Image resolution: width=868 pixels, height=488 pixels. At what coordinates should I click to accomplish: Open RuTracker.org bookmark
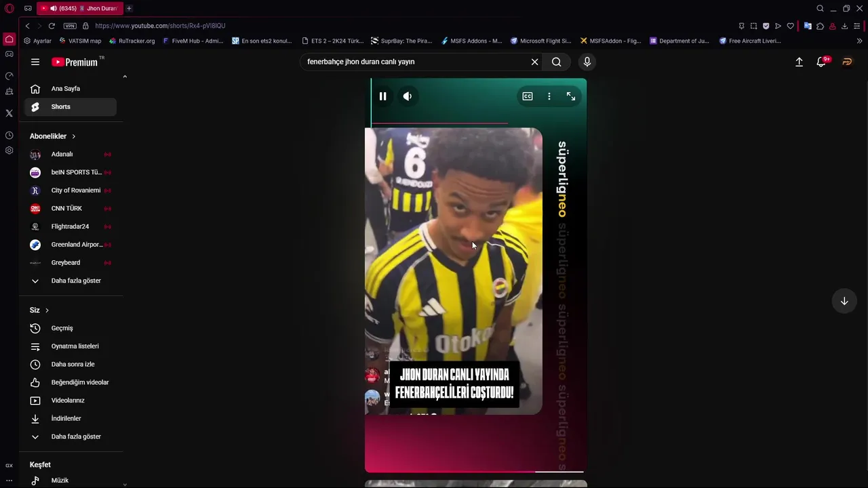coord(132,41)
